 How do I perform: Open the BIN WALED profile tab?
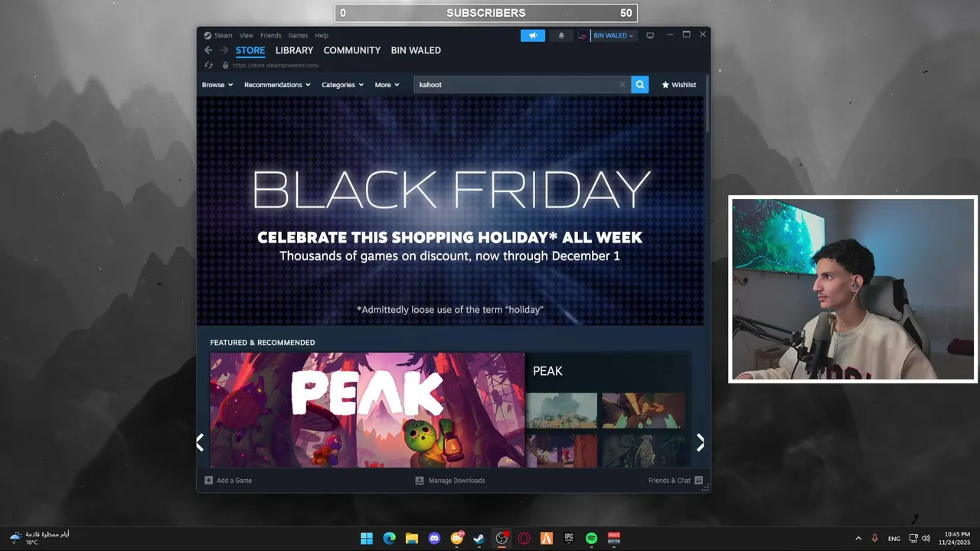click(416, 51)
